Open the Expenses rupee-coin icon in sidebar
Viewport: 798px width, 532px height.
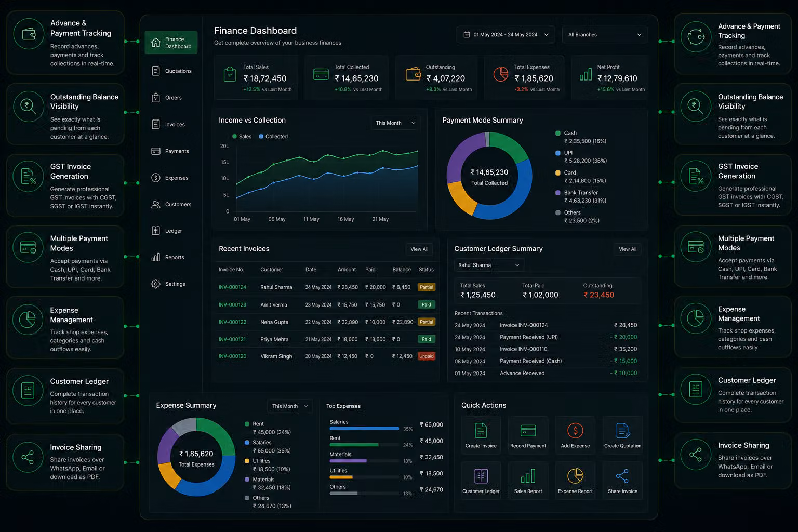155,178
